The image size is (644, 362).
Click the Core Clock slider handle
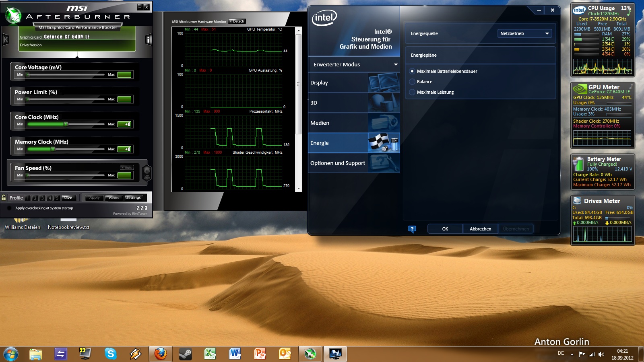[66, 124]
